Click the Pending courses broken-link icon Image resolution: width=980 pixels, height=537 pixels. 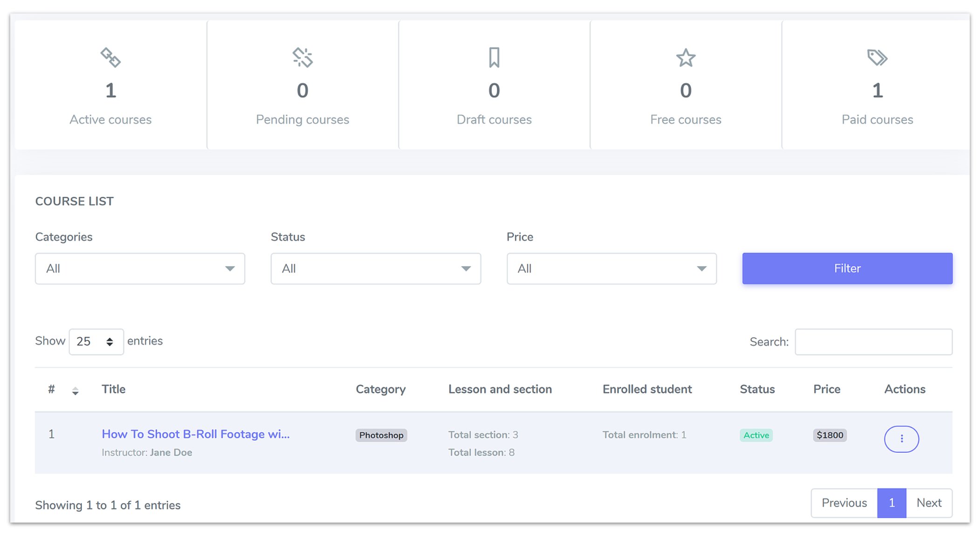pos(302,58)
